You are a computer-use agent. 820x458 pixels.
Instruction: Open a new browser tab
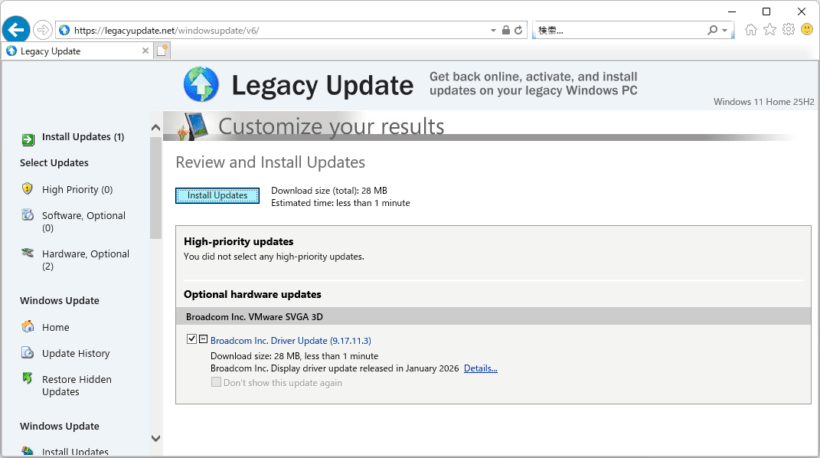(162, 51)
